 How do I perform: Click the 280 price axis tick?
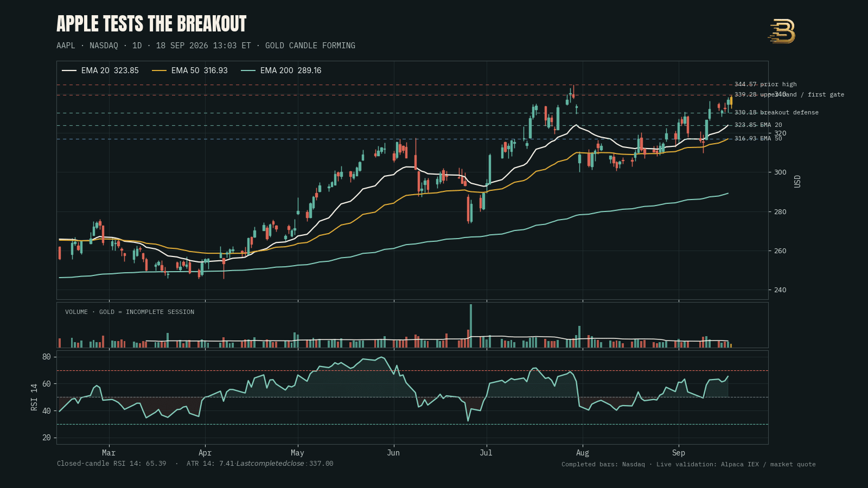pos(780,212)
